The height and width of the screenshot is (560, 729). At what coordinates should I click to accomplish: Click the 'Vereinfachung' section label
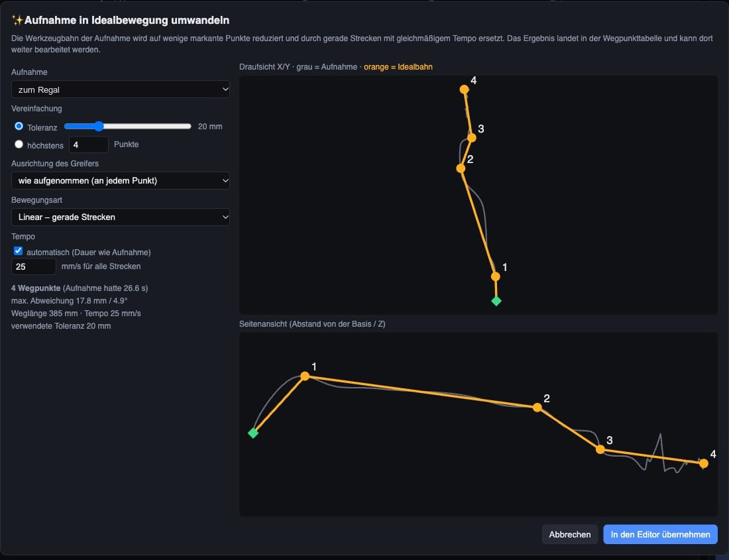pos(36,108)
